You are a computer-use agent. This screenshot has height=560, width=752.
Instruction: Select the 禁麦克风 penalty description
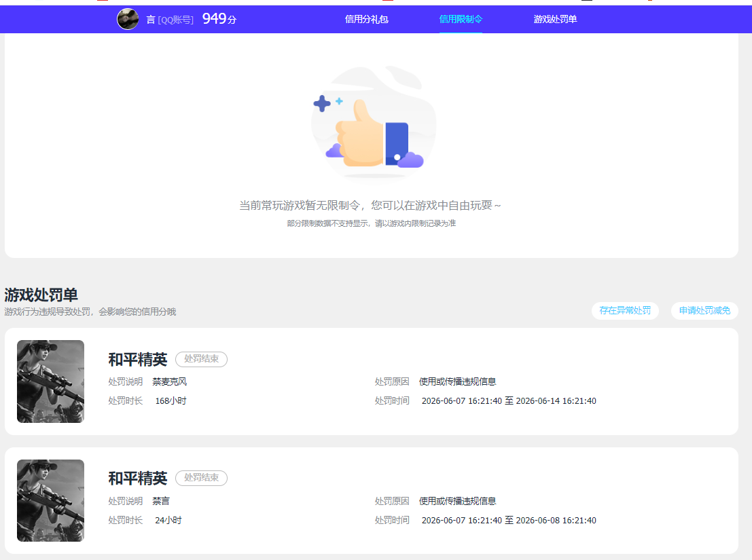click(x=170, y=381)
